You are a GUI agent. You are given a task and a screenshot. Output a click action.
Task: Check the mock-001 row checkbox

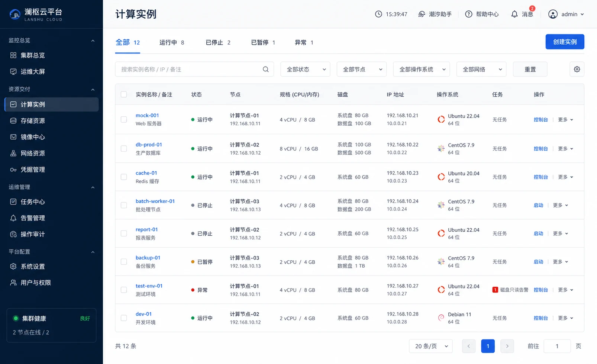124,119
